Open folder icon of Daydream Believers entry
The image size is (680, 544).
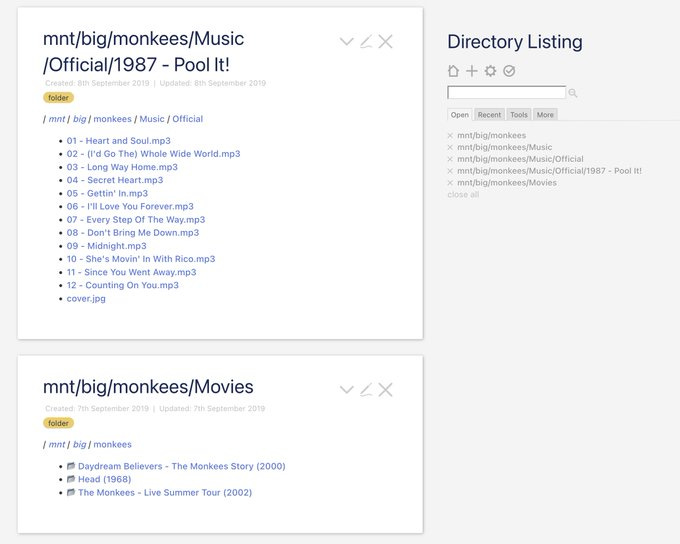[71, 466]
